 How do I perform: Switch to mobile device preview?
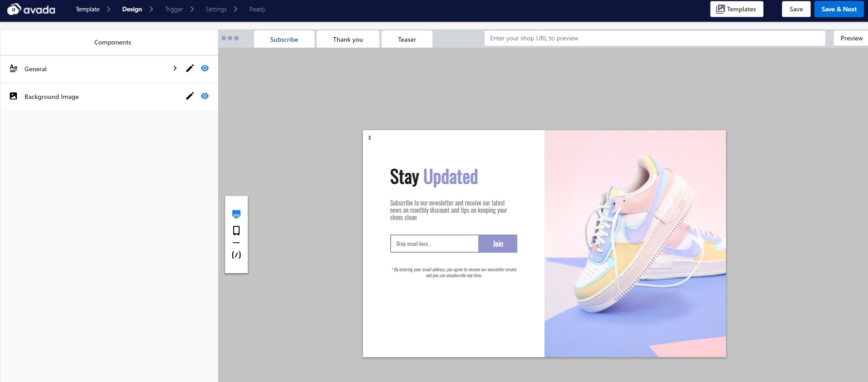coord(236,230)
